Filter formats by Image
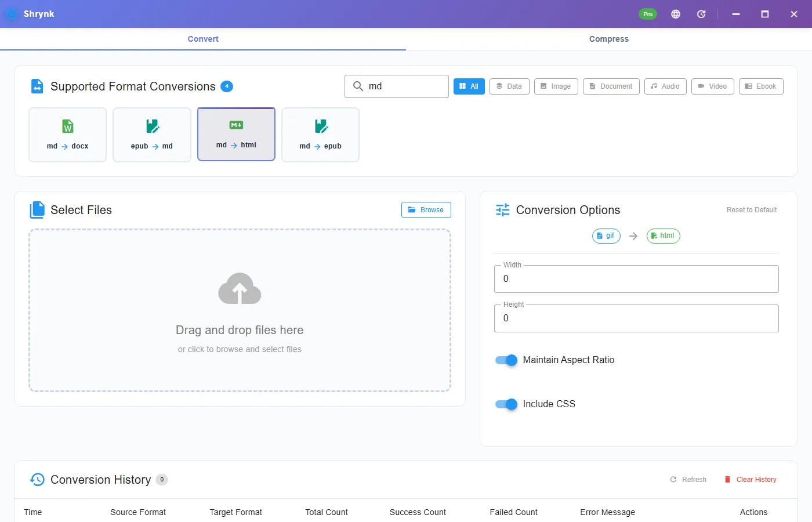The height and width of the screenshot is (522, 812). [x=556, y=86]
